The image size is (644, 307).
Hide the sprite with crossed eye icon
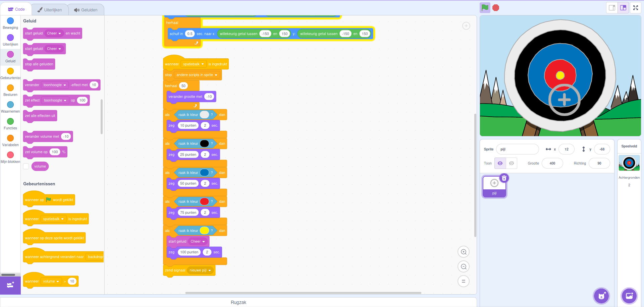(512, 163)
